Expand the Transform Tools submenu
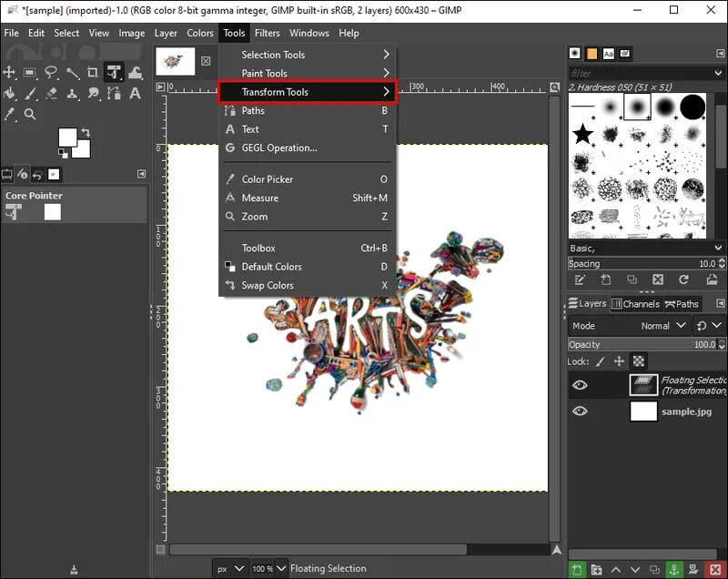This screenshot has width=728, height=579. click(x=308, y=92)
